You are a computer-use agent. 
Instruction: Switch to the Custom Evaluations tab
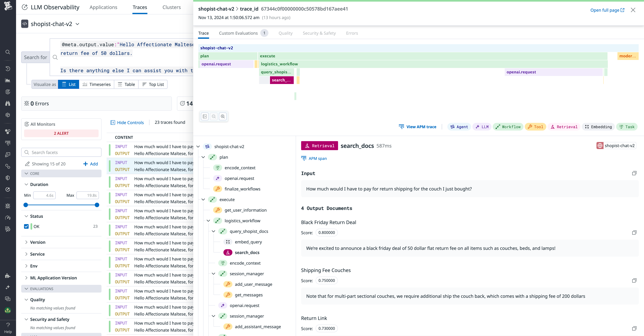coord(238,33)
